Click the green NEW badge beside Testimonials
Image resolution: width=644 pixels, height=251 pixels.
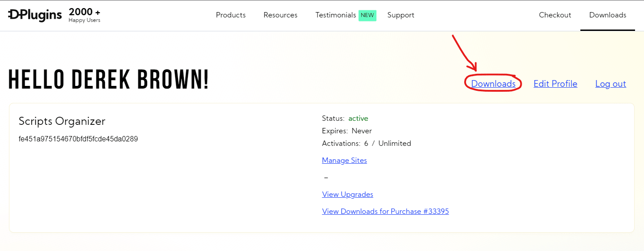click(367, 15)
